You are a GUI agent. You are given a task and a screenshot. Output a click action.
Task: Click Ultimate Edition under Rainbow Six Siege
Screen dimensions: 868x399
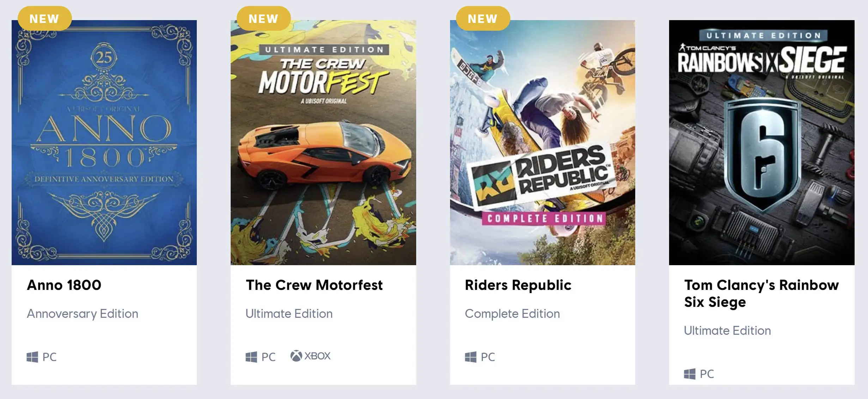pos(727,330)
